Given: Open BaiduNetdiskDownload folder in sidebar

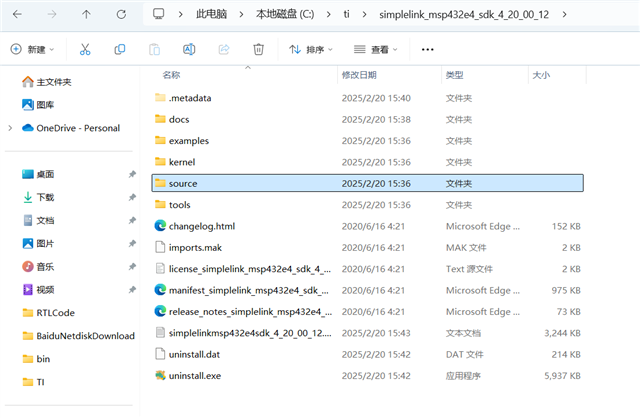Looking at the screenshot, I should pyautogui.click(x=78, y=336).
